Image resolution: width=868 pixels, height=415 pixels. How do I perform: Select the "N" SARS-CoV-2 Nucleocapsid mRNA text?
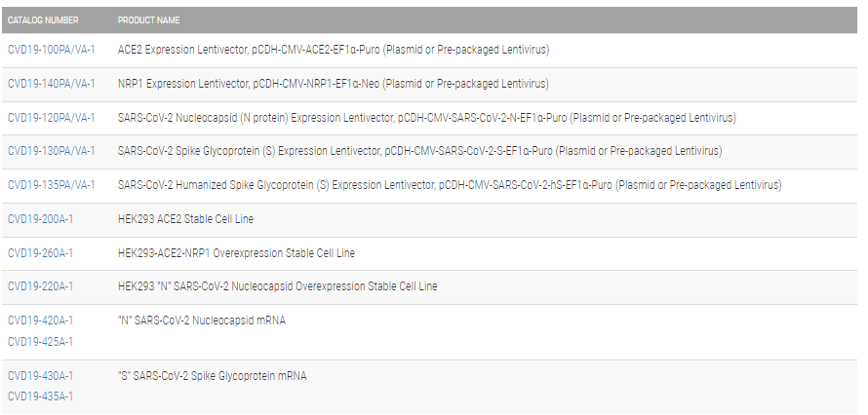pyautogui.click(x=201, y=321)
